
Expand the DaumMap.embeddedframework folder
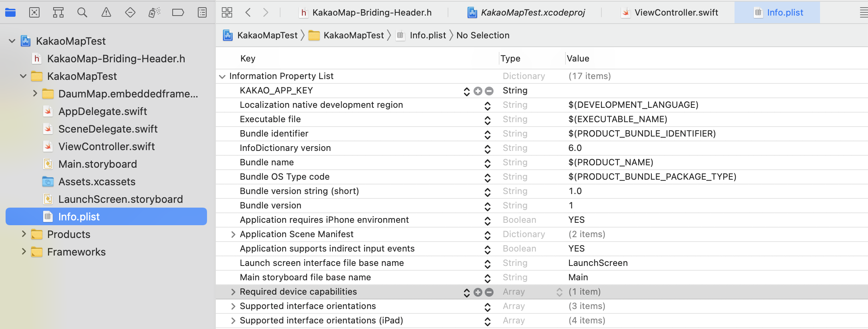35,93
